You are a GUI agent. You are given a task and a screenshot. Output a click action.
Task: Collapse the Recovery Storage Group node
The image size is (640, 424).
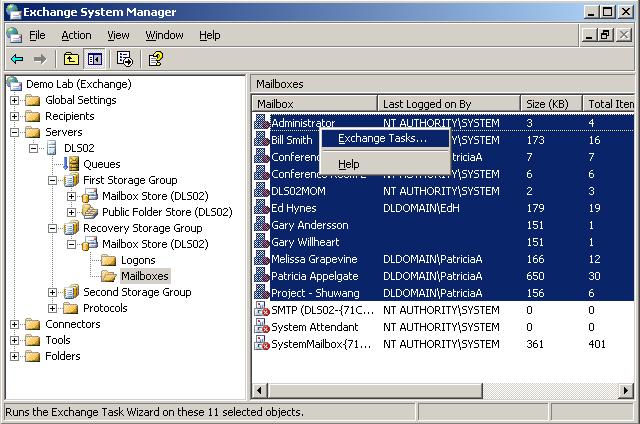[52, 228]
